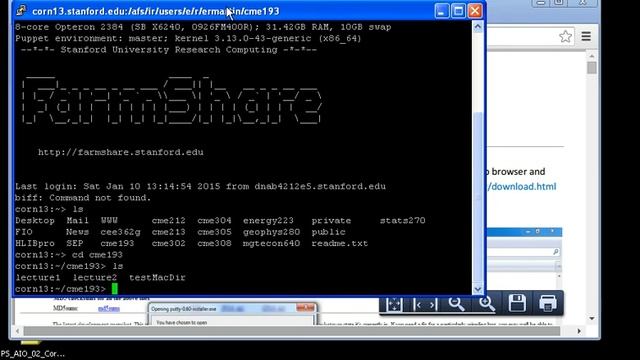The height and width of the screenshot is (360, 640).
Task: Click 'stats270' in the terminal listing
Action: point(402,220)
